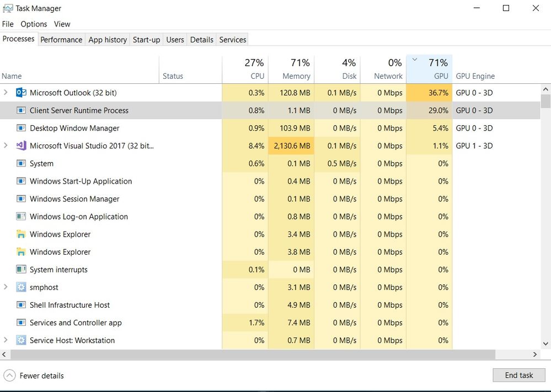Sort by the Memory column header
The width and height of the screenshot is (551, 392).
[291, 69]
